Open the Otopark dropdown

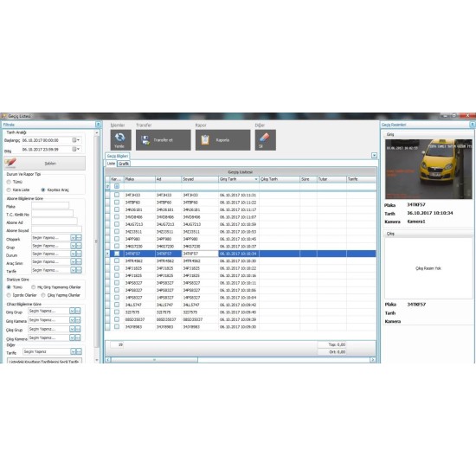tap(73, 238)
